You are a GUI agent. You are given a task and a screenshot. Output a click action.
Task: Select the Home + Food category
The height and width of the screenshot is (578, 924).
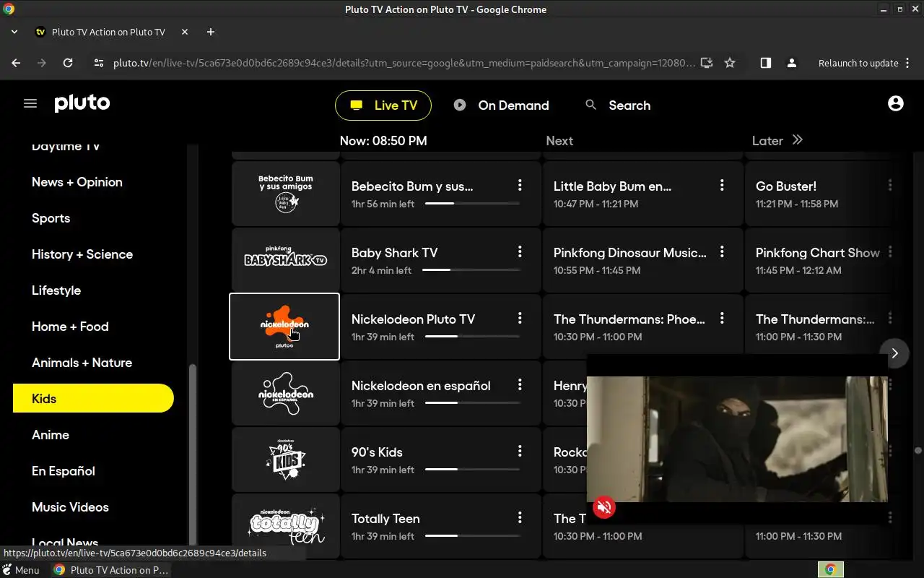70,327
